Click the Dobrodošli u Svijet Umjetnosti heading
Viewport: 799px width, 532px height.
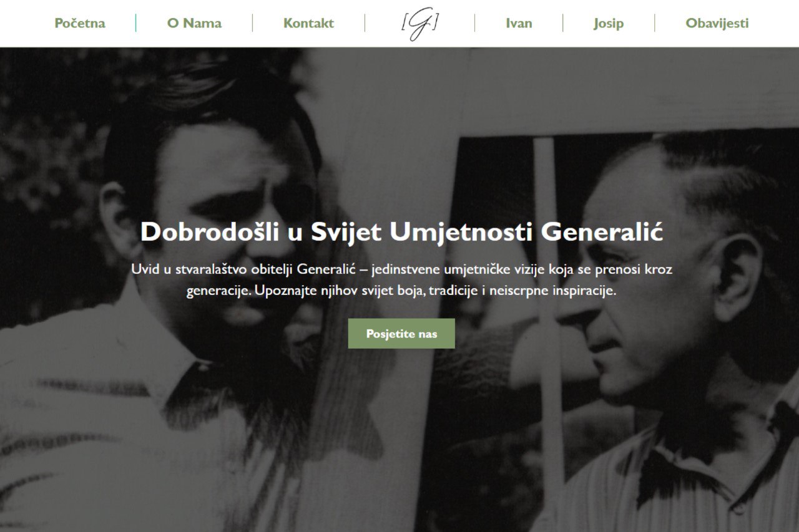[401, 232]
